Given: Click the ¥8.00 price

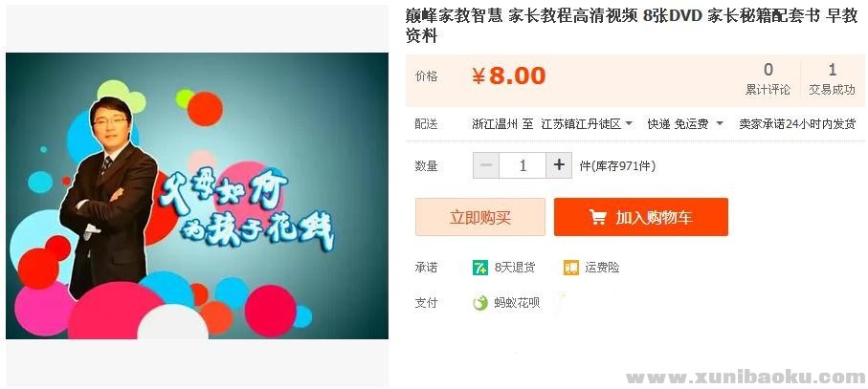Looking at the screenshot, I should 509,76.
